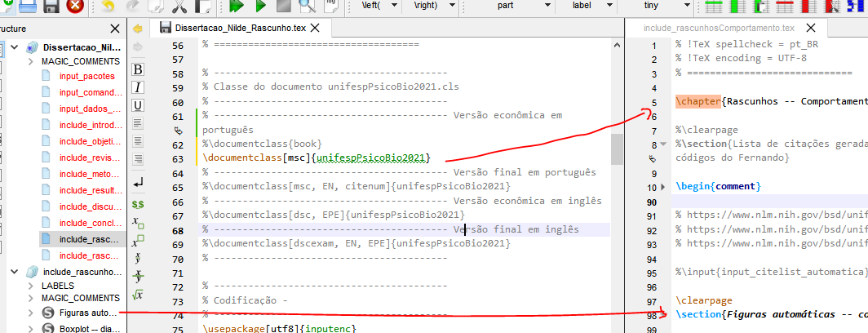Apply bold with the B button

138,69
